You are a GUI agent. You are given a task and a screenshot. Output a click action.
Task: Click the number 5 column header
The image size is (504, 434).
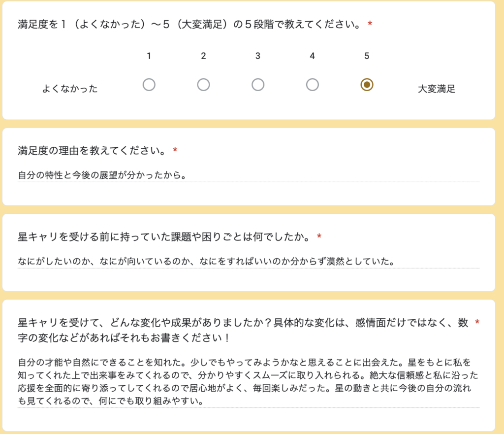pos(367,56)
